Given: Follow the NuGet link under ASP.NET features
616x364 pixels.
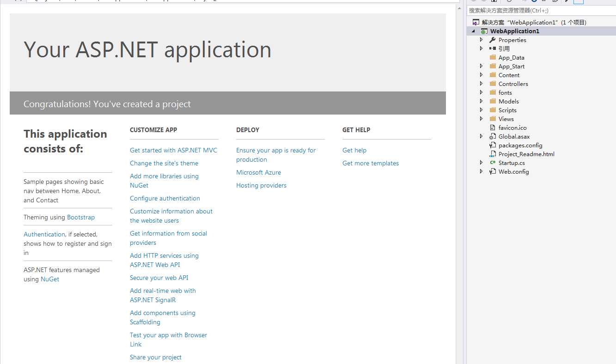Looking at the screenshot, I should point(50,279).
